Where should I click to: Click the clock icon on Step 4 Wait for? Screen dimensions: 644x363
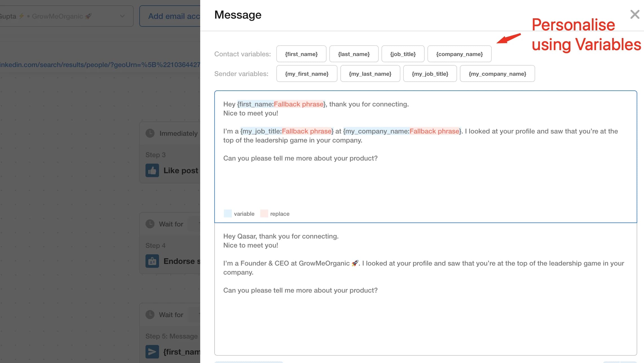pyautogui.click(x=150, y=224)
